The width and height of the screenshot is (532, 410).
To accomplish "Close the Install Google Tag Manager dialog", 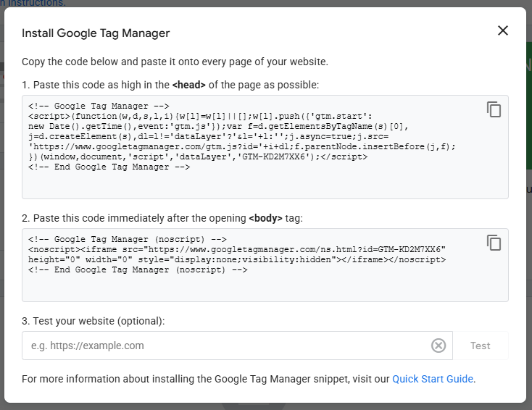I will 502,30.
